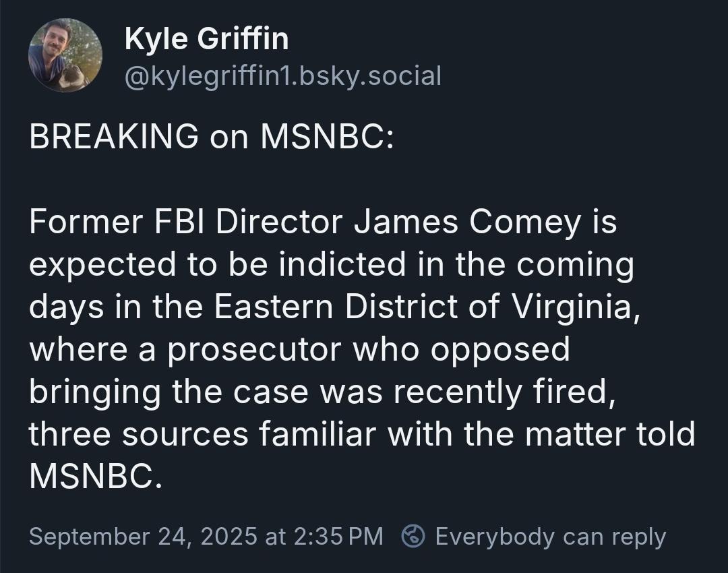Image resolution: width=728 pixels, height=573 pixels.
Task: Click the phrase Former FBI Director
Action: click(x=186, y=222)
